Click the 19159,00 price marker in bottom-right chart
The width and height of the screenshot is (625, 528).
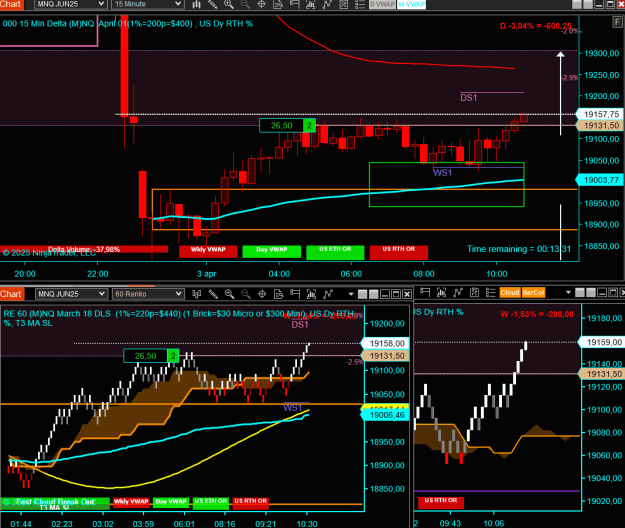(x=603, y=342)
